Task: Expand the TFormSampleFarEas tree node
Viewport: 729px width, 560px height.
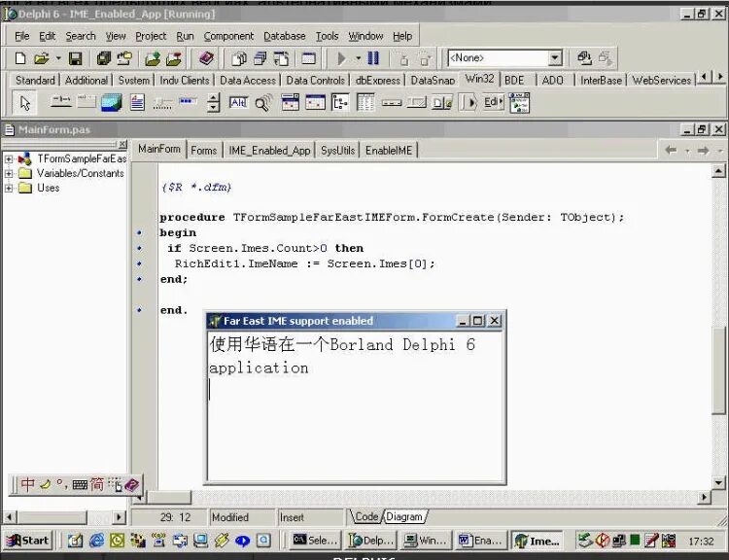Action: pos(9,159)
